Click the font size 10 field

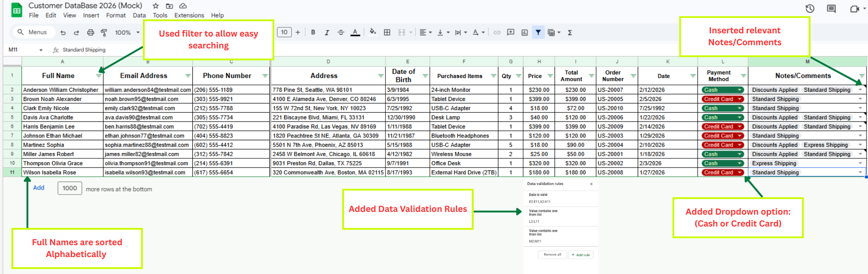click(x=284, y=32)
